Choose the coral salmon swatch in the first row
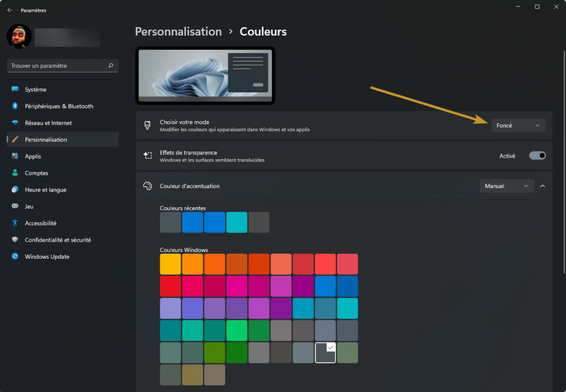This screenshot has width=566, height=392. click(x=281, y=264)
